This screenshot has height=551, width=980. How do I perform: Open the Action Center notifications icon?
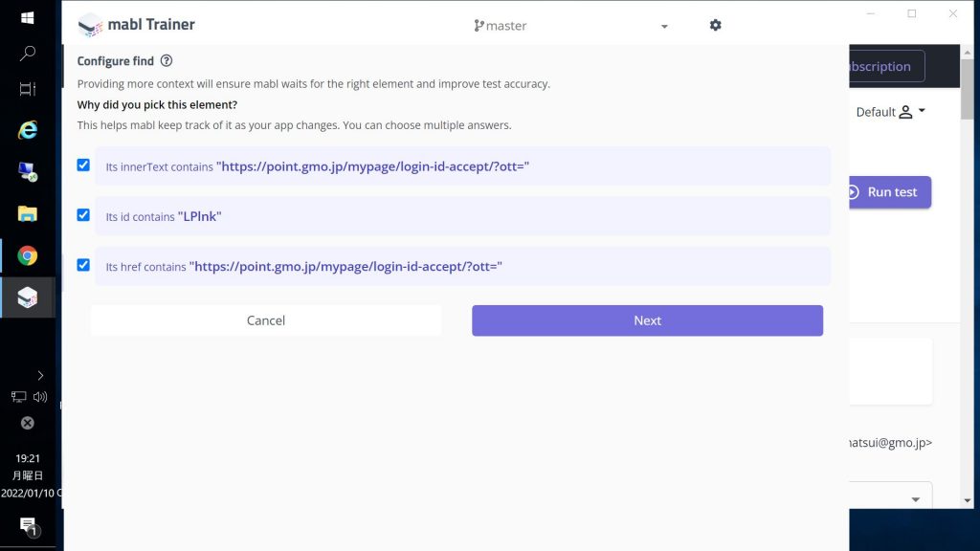[x=28, y=527]
